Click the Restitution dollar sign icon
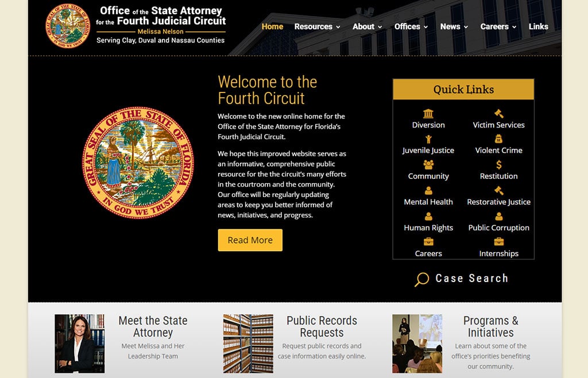588x378 pixels. [x=499, y=165]
